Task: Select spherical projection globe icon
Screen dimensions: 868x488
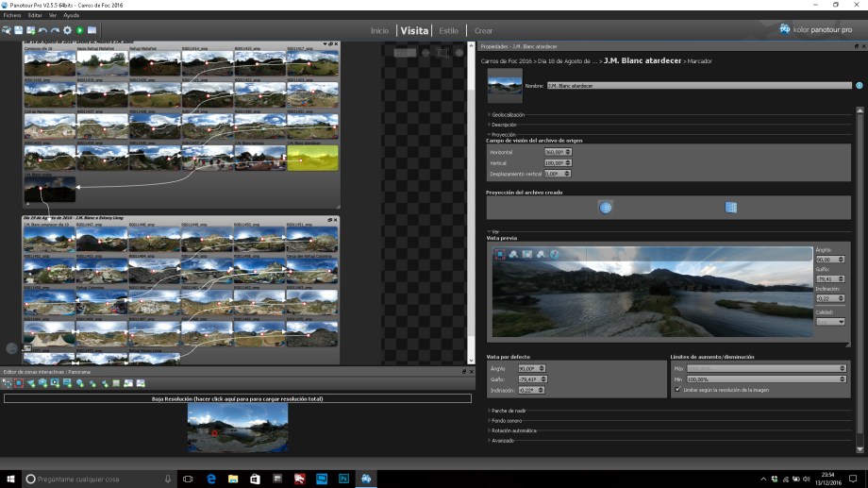Action: [x=606, y=207]
